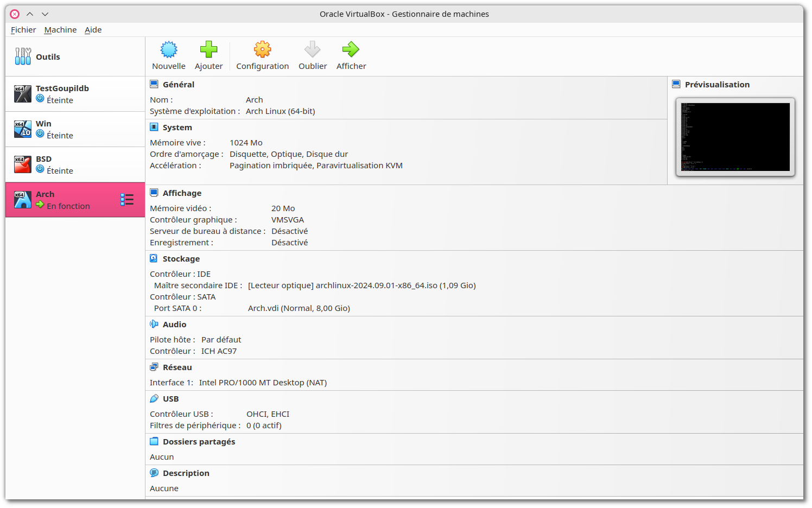Open settings via the Configuration gear icon
This screenshot has height=508, width=812.
click(x=262, y=49)
